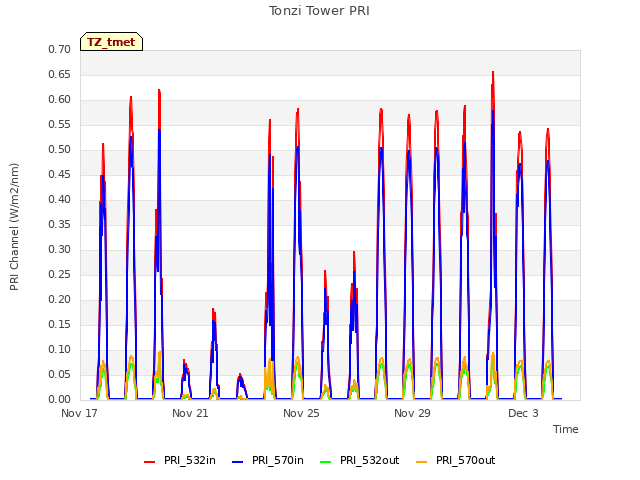Select the PRI_570in legend label

pos(278,460)
